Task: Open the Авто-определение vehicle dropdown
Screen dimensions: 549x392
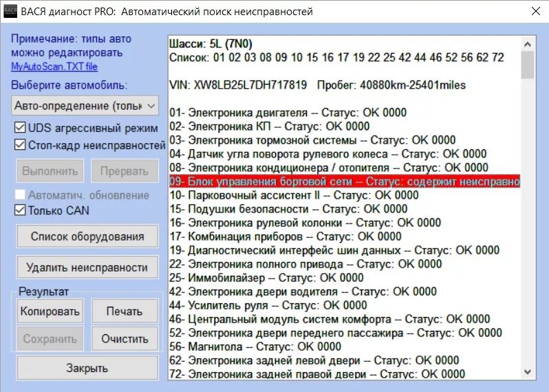Action: [x=85, y=106]
